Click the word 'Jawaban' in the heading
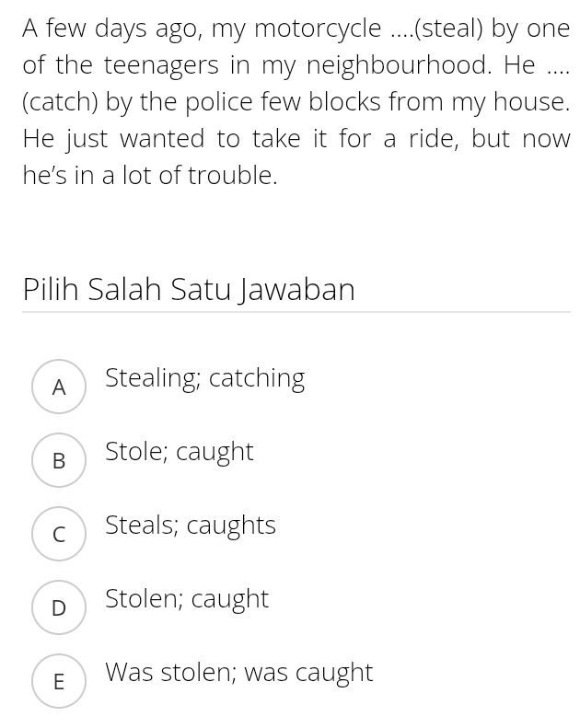Screen dimensions: 580x728 [x=297, y=289]
